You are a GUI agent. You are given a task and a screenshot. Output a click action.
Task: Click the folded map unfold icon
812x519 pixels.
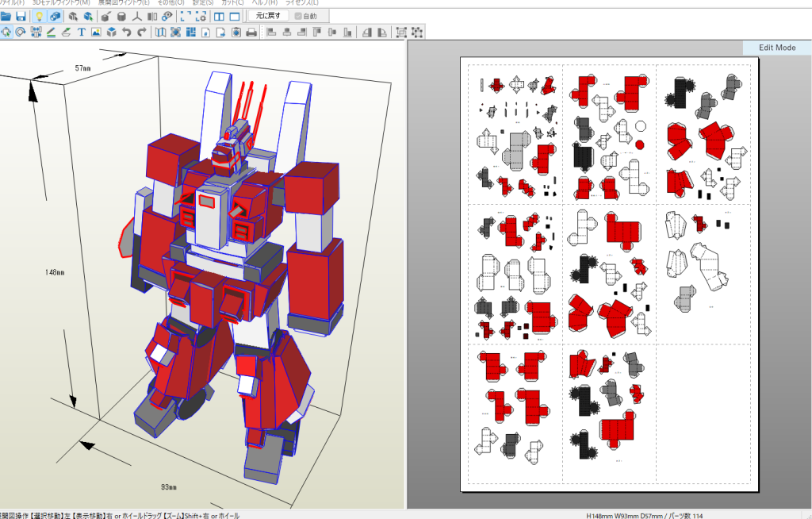click(x=160, y=33)
